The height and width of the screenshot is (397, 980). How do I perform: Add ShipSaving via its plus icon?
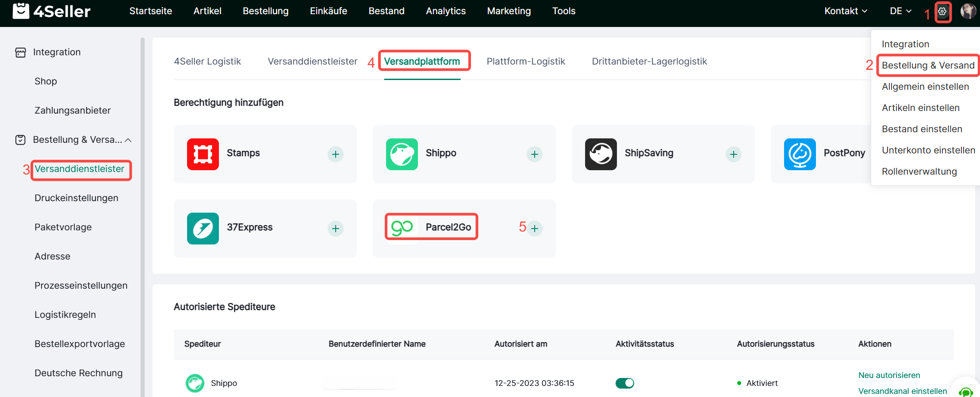pyautogui.click(x=733, y=154)
